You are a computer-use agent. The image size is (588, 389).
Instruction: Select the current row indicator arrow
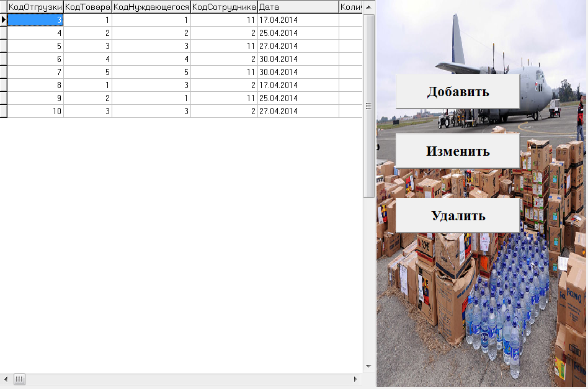click(x=3, y=20)
